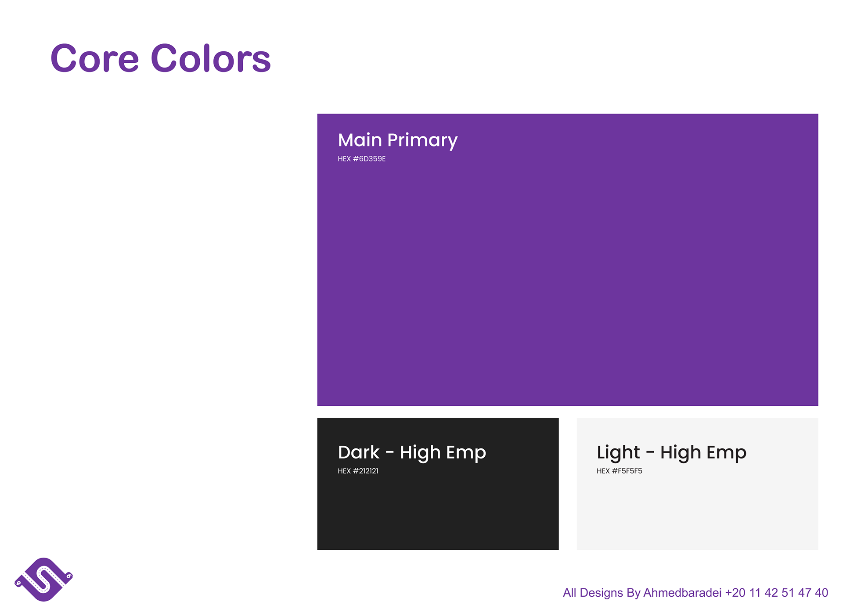Image resolution: width=843 pixels, height=616 pixels.
Task: Click the Ahmedbaradei name in footer
Action: [682, 593]
